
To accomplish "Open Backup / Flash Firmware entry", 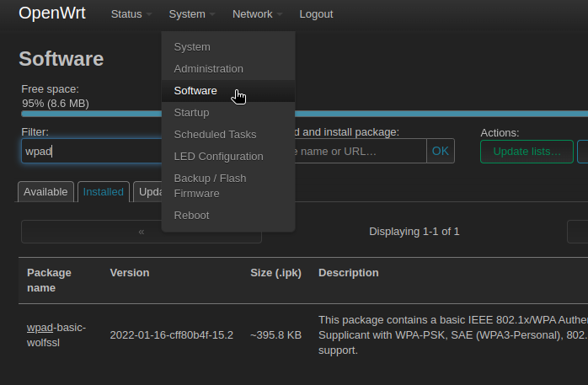I will [228, 186].
